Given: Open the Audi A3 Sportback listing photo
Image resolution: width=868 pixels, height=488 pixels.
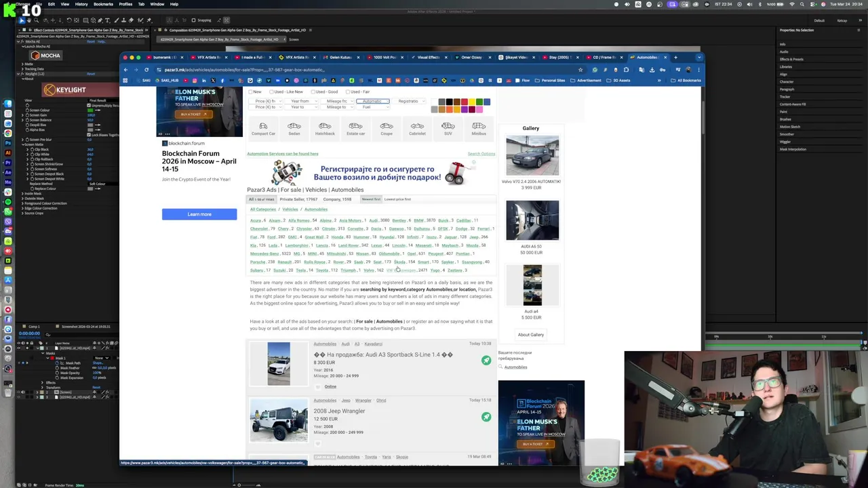Looking at the screenshot, I should click(279, 364).
